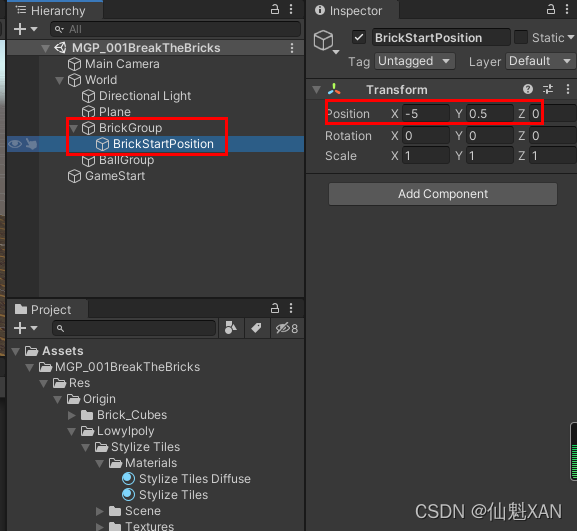
Task: Select the BallGroup object
Action: click(126, 160)
